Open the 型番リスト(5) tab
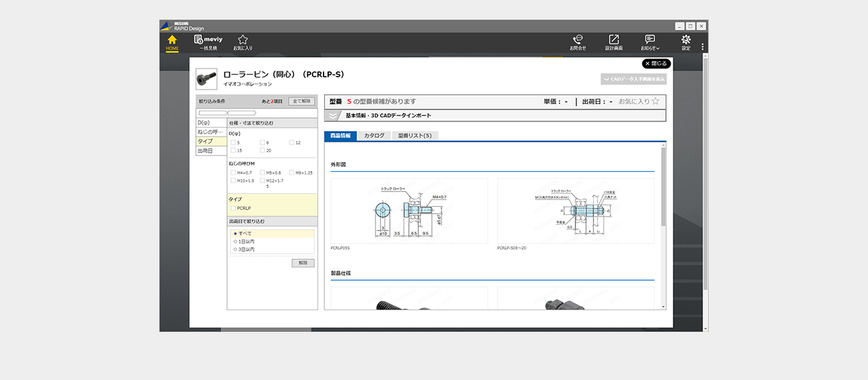868x380 pixels. point(415,136)
